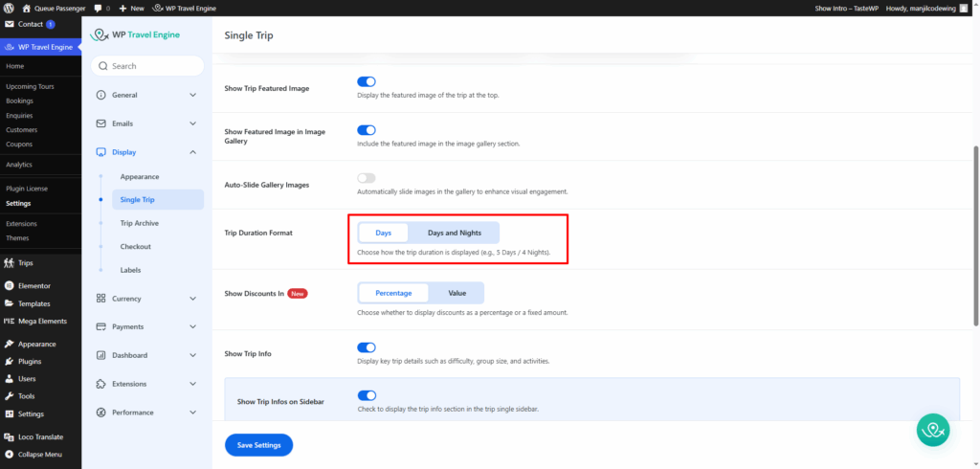Screen dimensions: 980x469
Task: Select Days and Nights duration format
Action: pos(454,233)
